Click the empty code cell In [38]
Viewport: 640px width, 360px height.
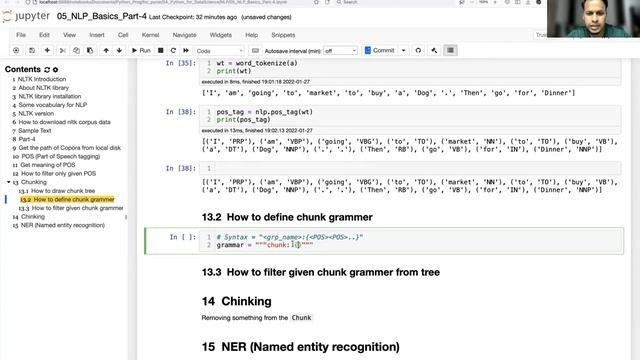(411, 168)
